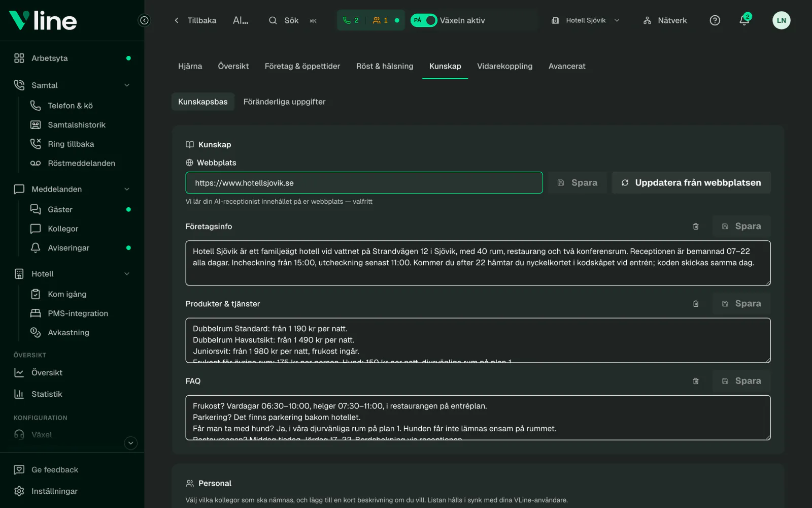
Task: Delete the Företagsinfo section with trash icon
Action: click(696, 227)
